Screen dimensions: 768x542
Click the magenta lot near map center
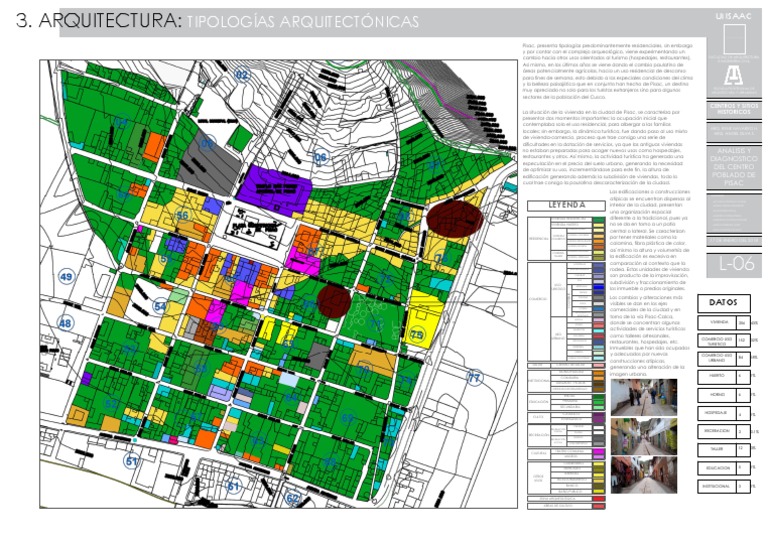(300, 262)
